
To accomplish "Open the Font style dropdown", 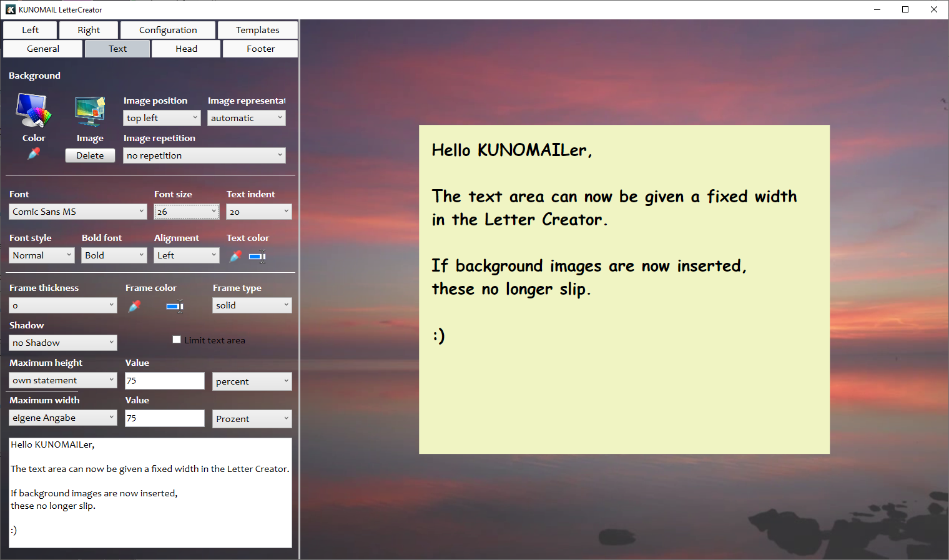I will point(42,255).
